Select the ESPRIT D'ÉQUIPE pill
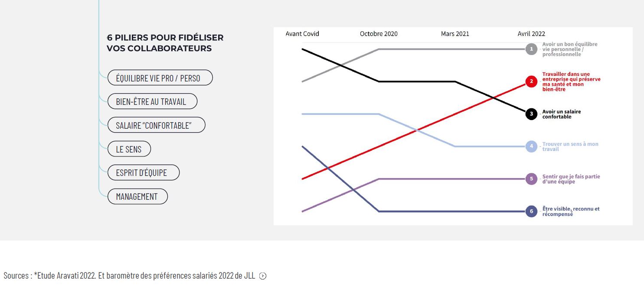This screenshot has width=644, height=286. point(143,172)
